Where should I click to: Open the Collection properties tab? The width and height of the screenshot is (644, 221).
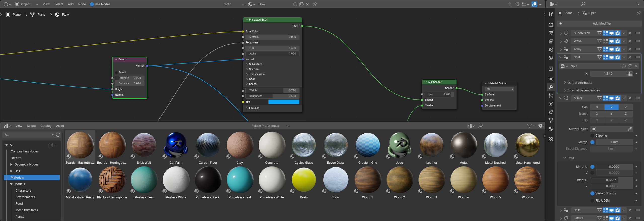[x=551, y=69]
